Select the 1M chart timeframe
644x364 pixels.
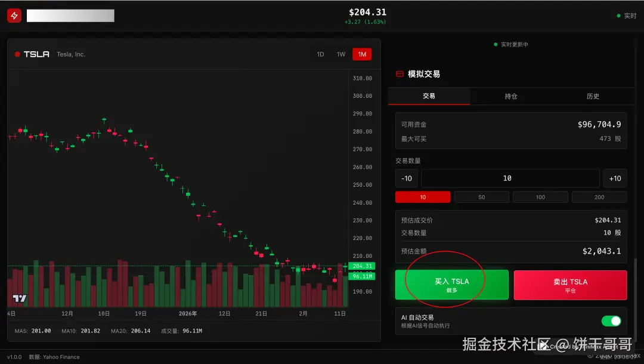(362, 54)
